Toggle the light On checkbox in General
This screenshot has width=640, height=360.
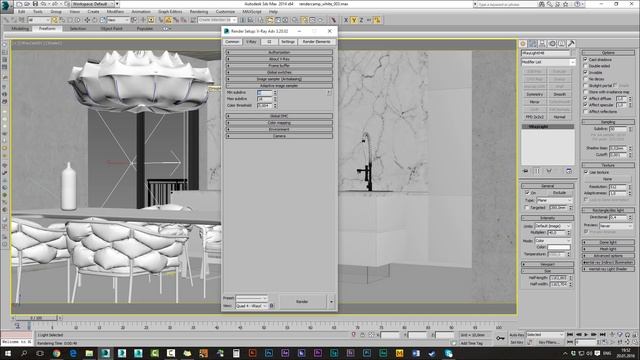click(527, 193)
